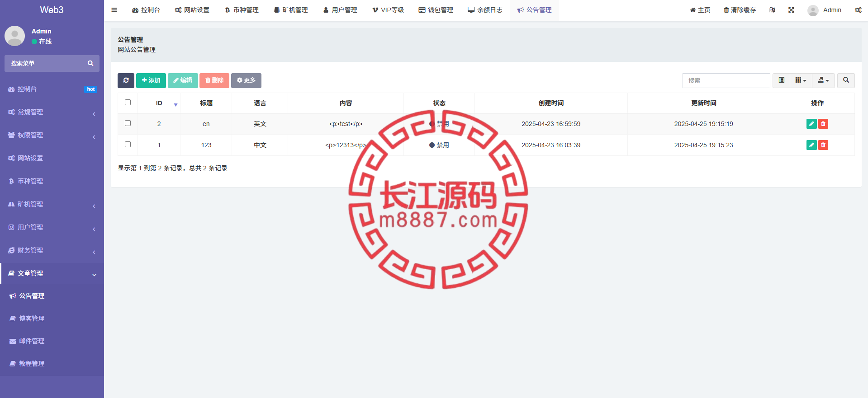Click the <p>test</p> content cell
868x398 pixels.
346,124
